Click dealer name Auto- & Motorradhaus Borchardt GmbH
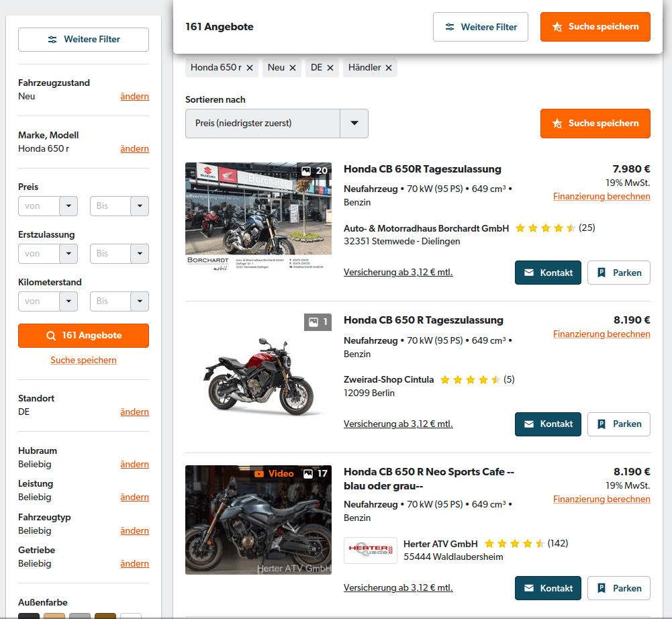Screen dimensions: 672x619 click(426, 228)
